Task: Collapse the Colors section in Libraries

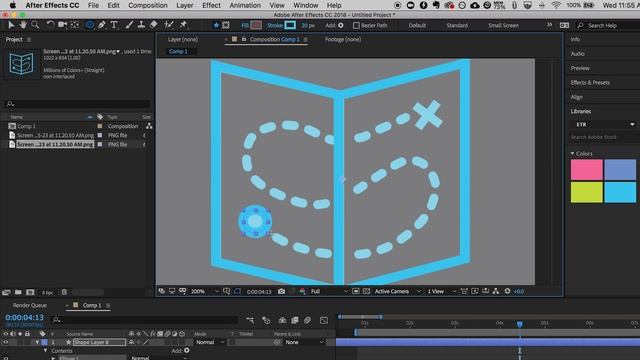Action: click(572, 153)
